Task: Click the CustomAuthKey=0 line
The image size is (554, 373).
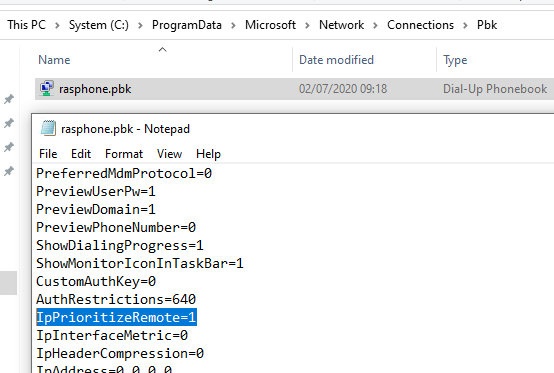Action: (96, 282)
